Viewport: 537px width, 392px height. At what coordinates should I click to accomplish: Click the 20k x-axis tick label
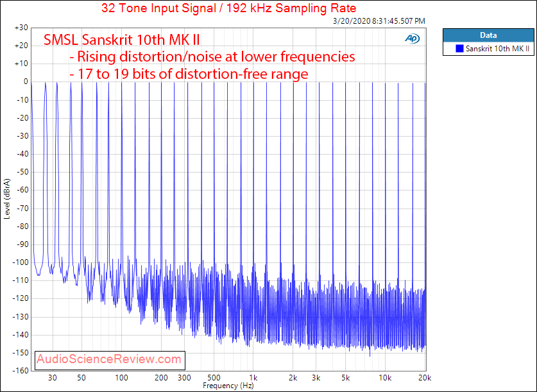(425, 378)
